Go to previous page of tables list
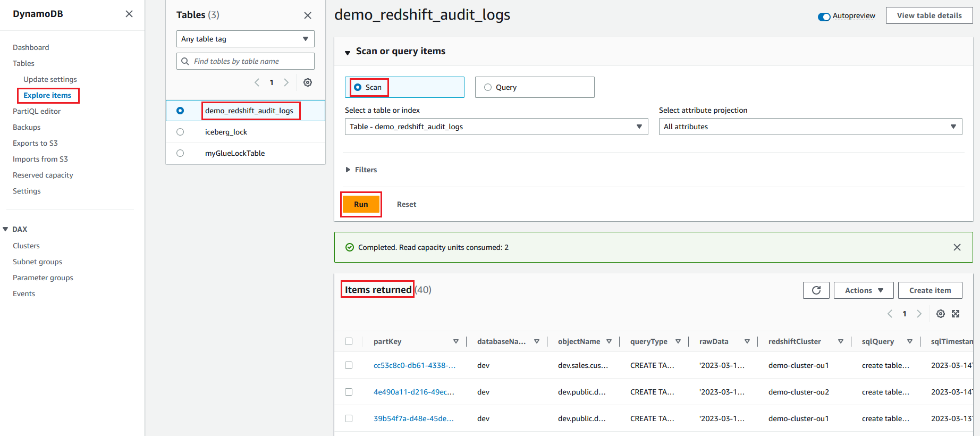Viewport: 980px width, 436px height. tap(257, 82)
